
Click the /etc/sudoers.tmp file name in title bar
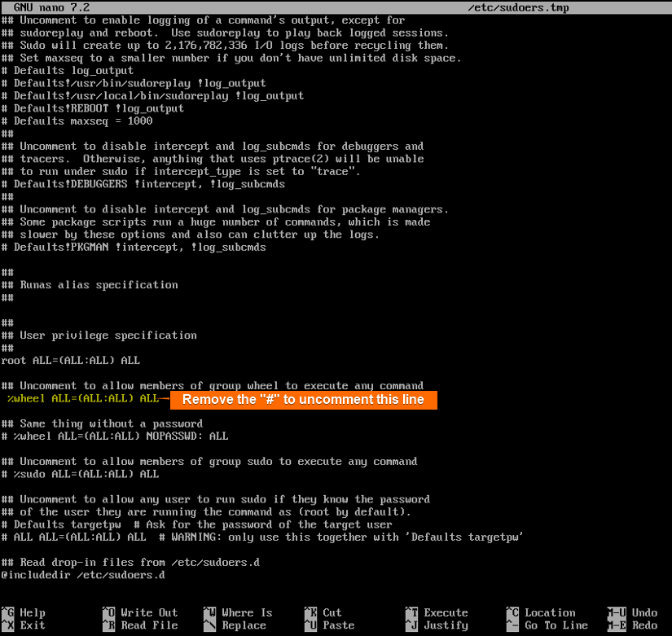point(519,7)
